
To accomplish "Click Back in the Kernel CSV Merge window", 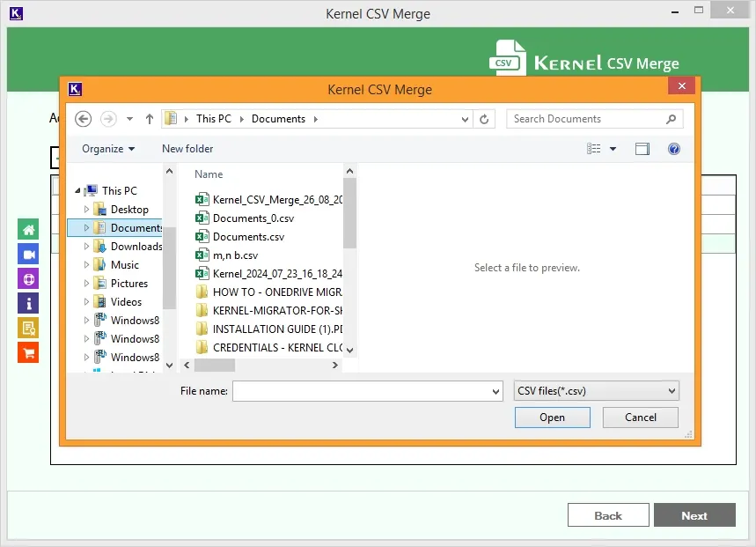I will pos(608,515).
